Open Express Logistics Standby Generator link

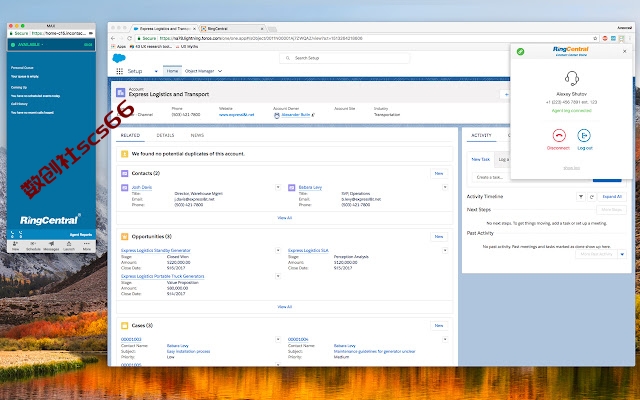pos(156,251)
